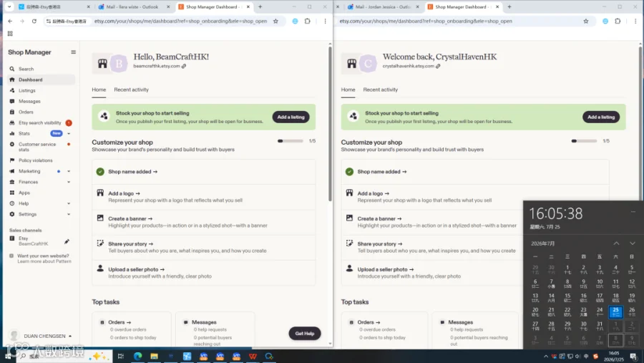Open Edge from the taskbar
The height and width of the screenshot is (363, 644).
pyautogui.click(x=137, y=356)
